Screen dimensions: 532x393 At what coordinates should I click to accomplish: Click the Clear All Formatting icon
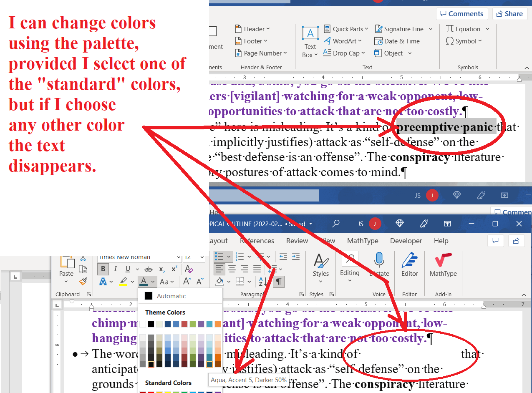point(189,269)
